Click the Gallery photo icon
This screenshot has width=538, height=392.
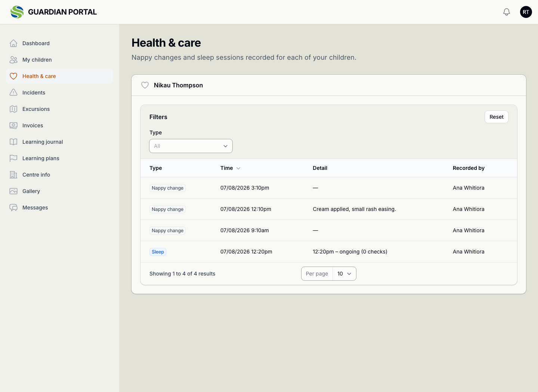(13, 191)
